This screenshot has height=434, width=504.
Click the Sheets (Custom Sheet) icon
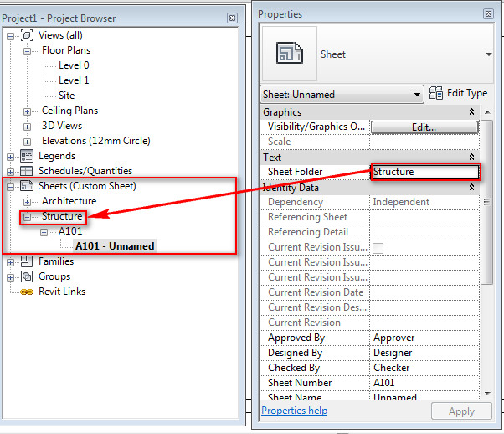point(27,186)
